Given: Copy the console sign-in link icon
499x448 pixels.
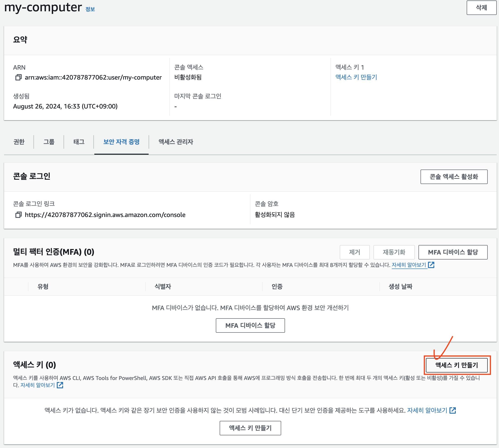Looking at the screenshot, I should click(19, 215).
